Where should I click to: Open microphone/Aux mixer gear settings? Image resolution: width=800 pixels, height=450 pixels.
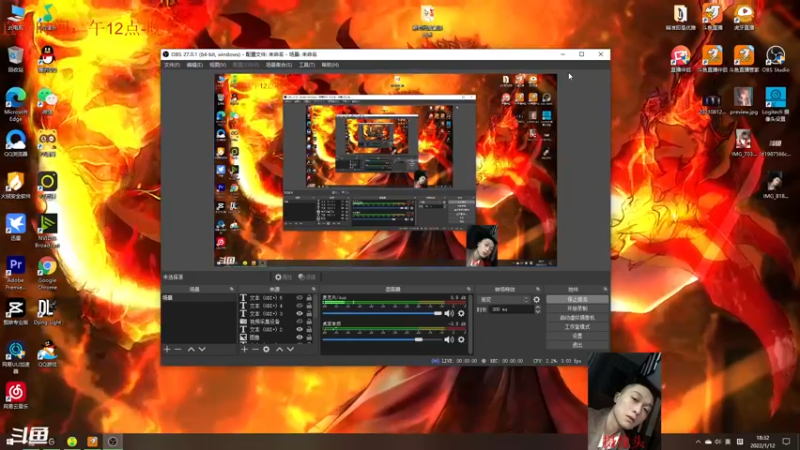click(461, 313)
